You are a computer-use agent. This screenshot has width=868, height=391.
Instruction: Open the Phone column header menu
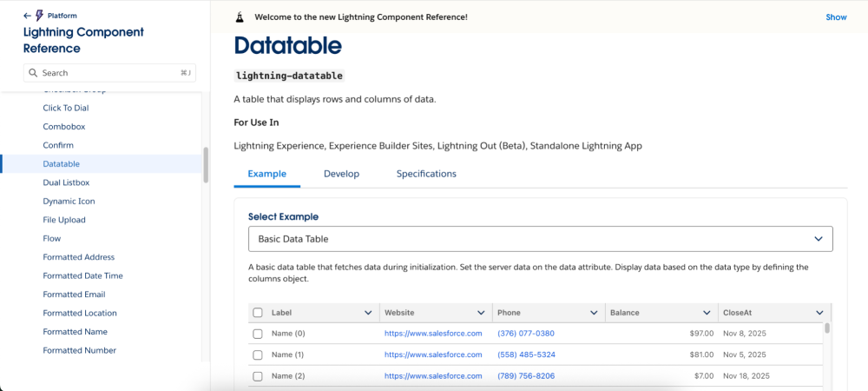pyautogui.click(x=594, y=313)
